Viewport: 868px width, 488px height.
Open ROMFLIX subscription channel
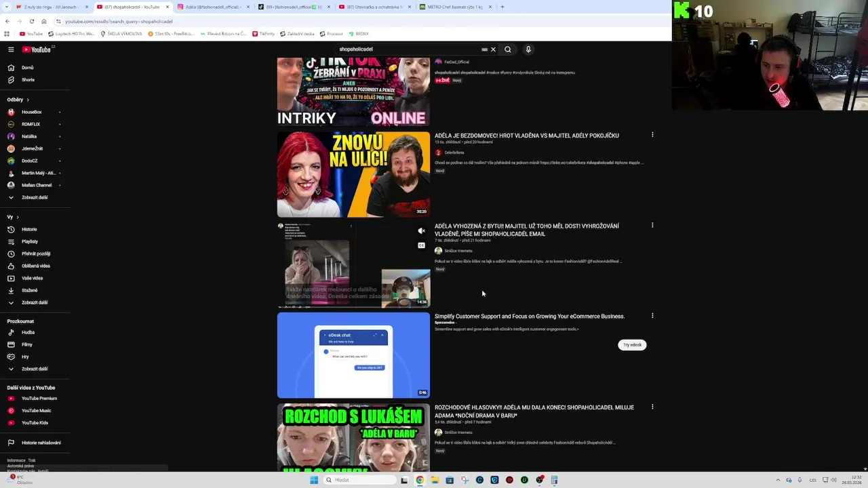pos(31,125)
